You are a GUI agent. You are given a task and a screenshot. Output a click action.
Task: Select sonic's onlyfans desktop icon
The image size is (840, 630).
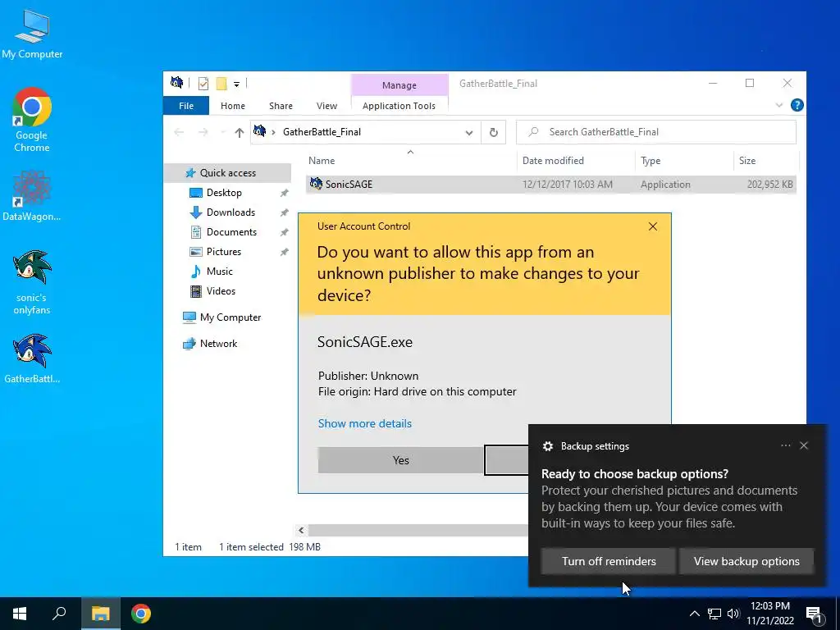(32, 282)
